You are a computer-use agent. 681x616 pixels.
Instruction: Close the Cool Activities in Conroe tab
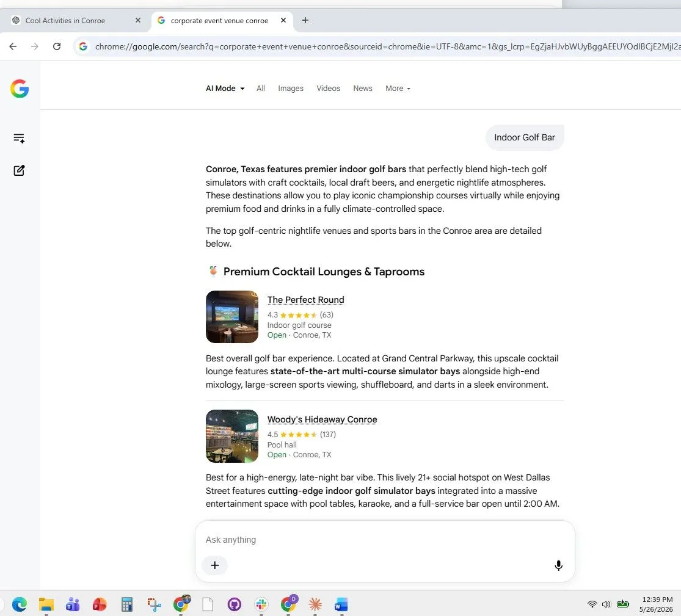click(x=138, y=20)
